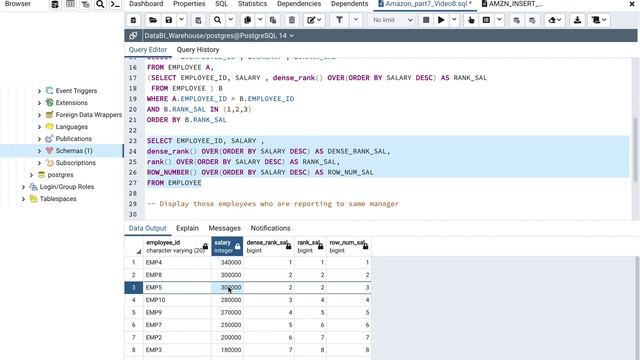
Task: Open the Edit pencil menu
Action: (x=314, y=20)
